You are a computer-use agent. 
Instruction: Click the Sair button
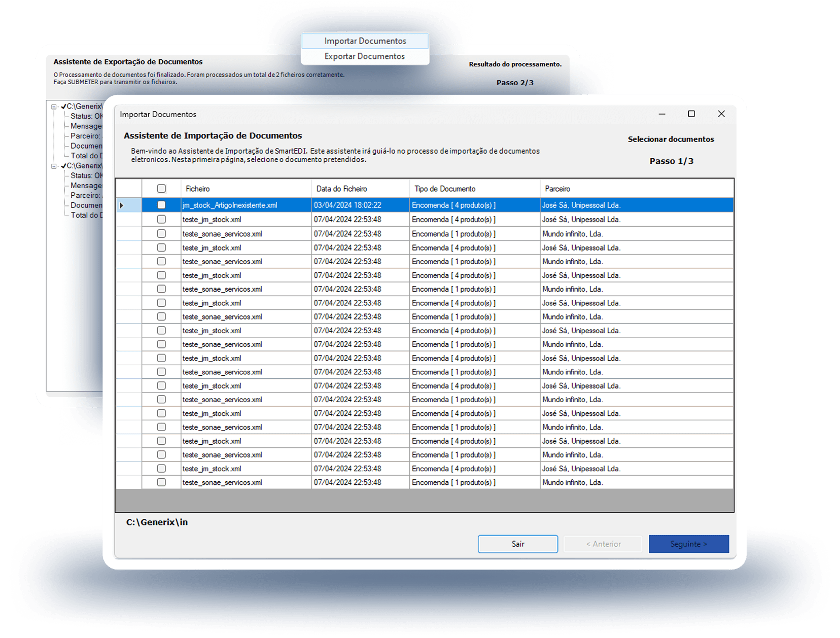[517, 544]
